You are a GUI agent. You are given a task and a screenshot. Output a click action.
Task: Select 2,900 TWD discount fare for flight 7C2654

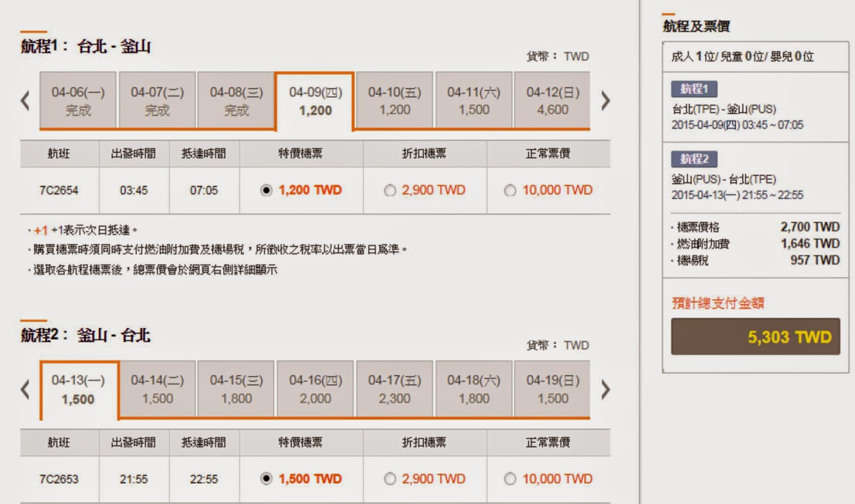pyautogui.click(x=390, y=190)
